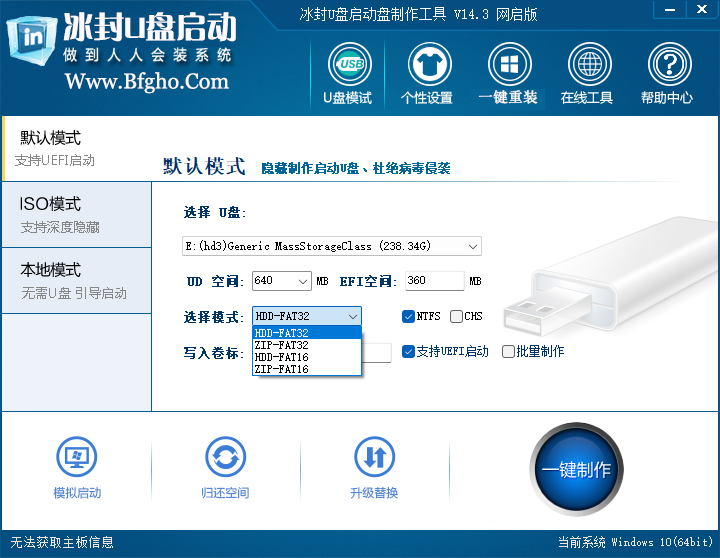Click the EFI空间 360 input field

(x=434, y=281)
